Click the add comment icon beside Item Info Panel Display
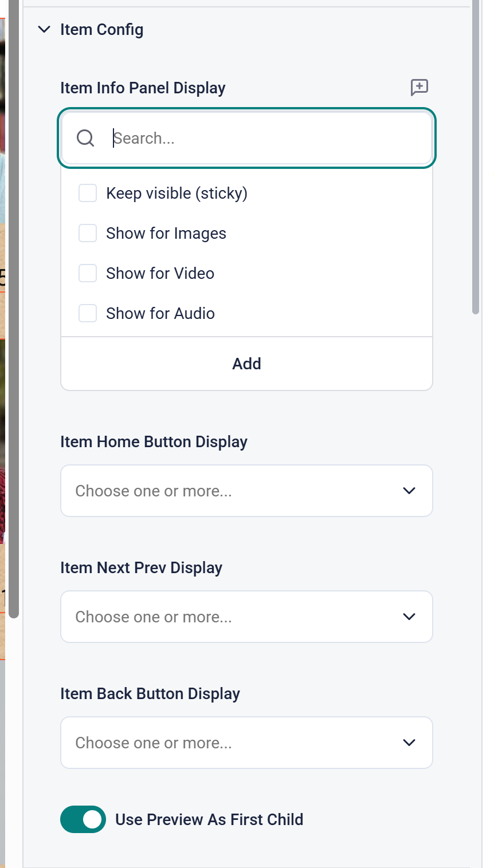The image size is (494, 868). point(419,88)
